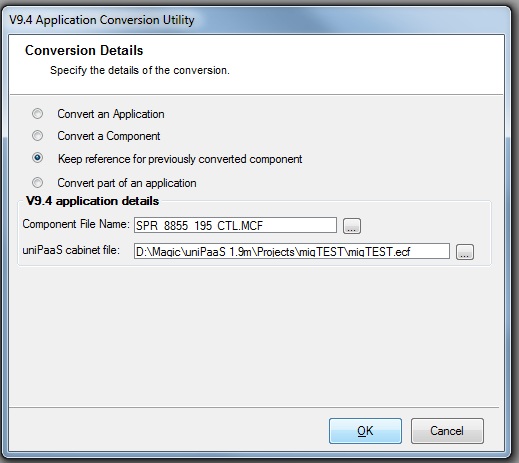Focus the uniPaaS cabinet file path field

[x=292, y=251]
